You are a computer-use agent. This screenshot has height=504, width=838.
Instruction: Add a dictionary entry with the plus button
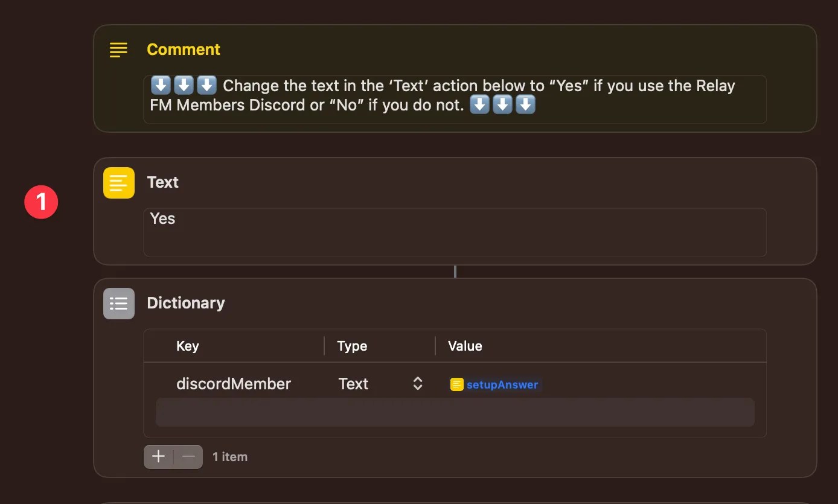click(158, 457)
